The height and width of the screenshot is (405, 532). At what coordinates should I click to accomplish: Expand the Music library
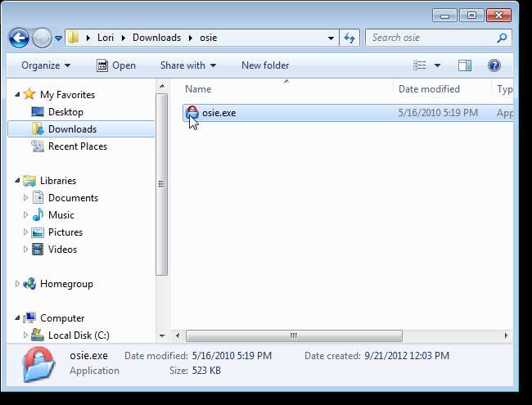tap(25, 214)
